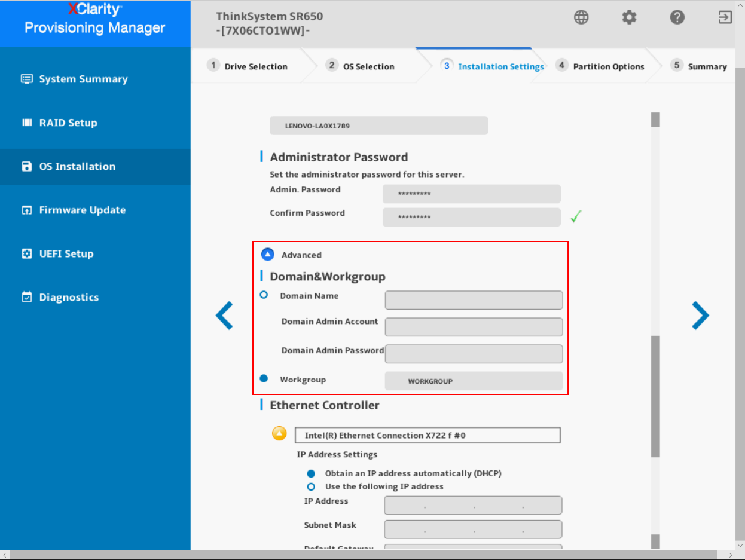
Task: Select the Domain Name radio button
Action: click(264, 295)
